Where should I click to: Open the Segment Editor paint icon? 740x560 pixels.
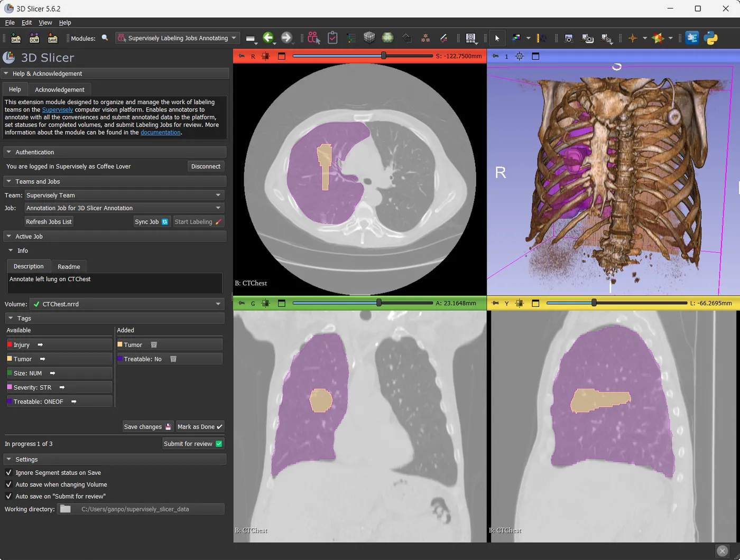click(443, 38)
